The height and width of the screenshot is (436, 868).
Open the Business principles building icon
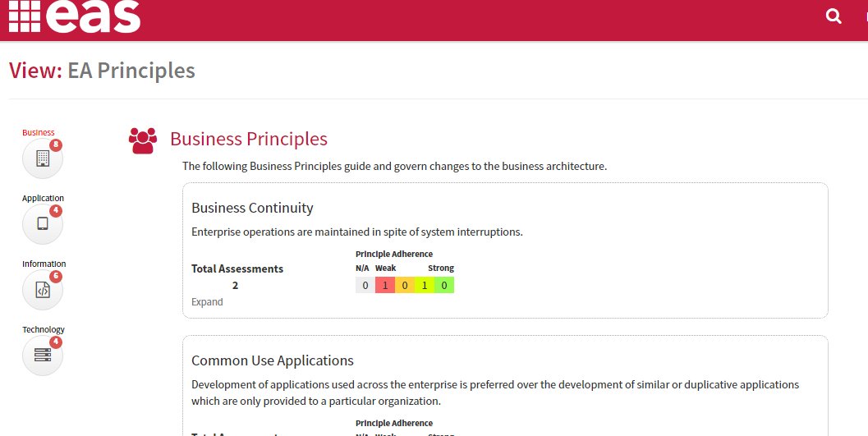coord(43,158)
